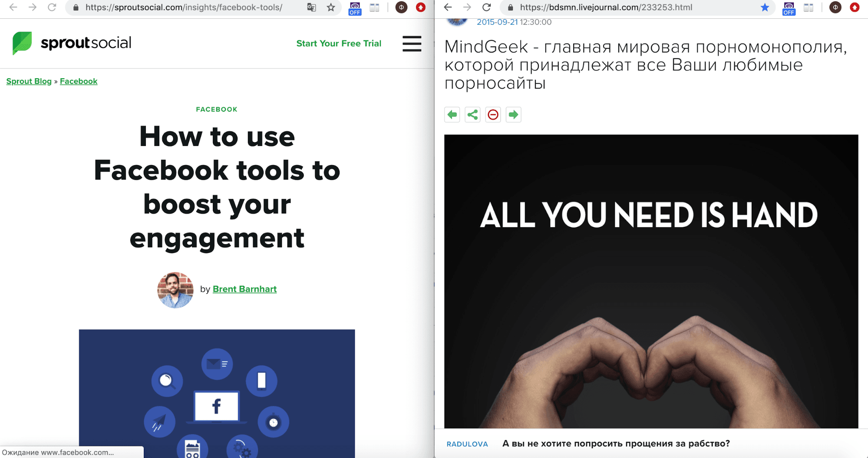The height and width of the screenshot is (458, 868).
Task: Open the RADULOVA promo link
Action: (x=467, y=444)
